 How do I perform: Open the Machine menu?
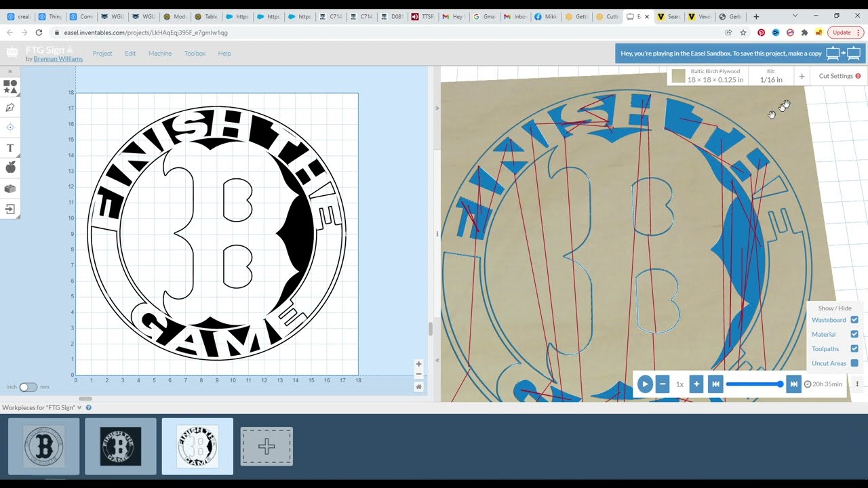click(160, 54)
